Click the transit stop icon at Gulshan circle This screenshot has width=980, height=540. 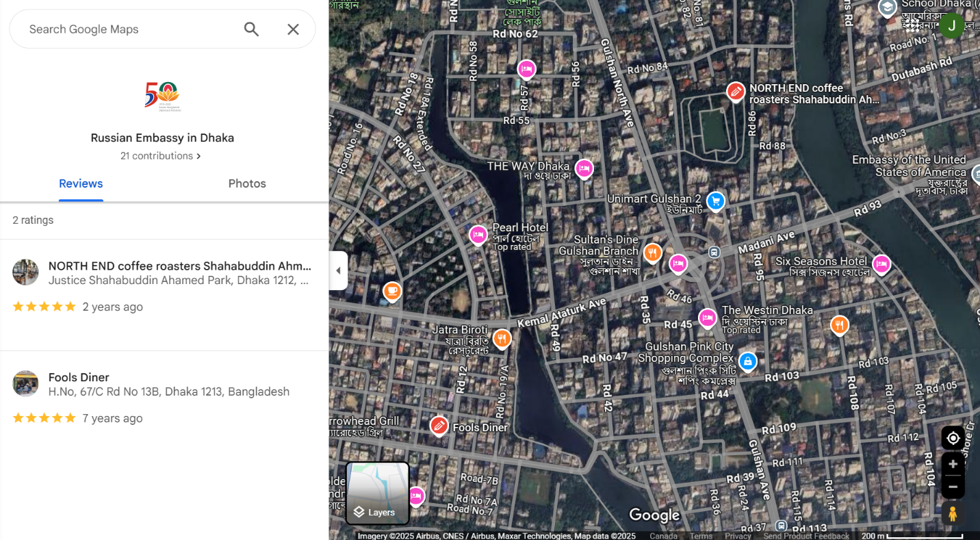point(714,252)
